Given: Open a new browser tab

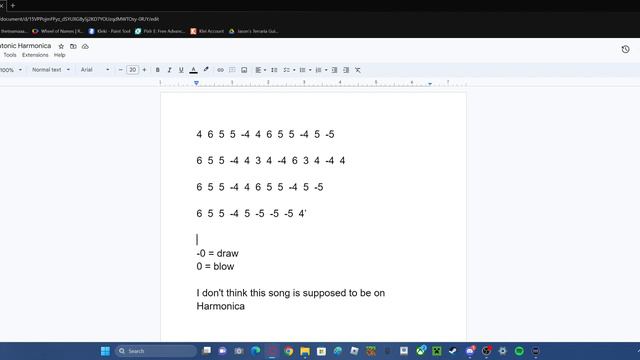Looking at the screenshot, I should pyautogui.click(x=13, y=6).
